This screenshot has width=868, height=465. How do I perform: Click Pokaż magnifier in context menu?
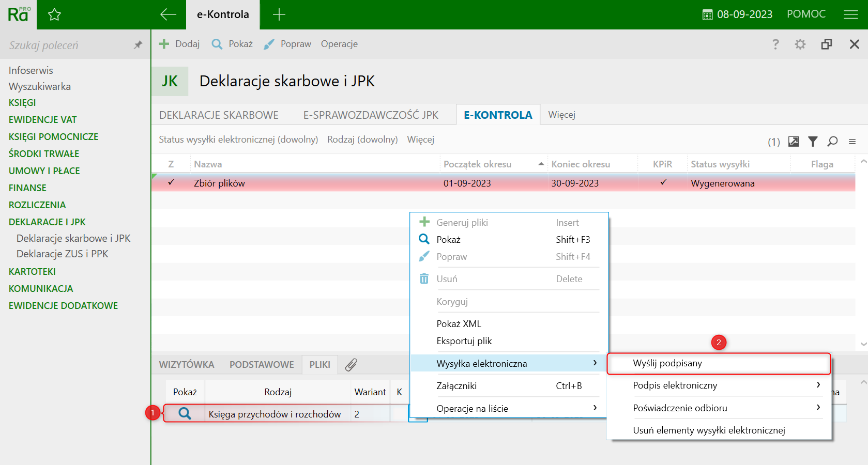424,239
